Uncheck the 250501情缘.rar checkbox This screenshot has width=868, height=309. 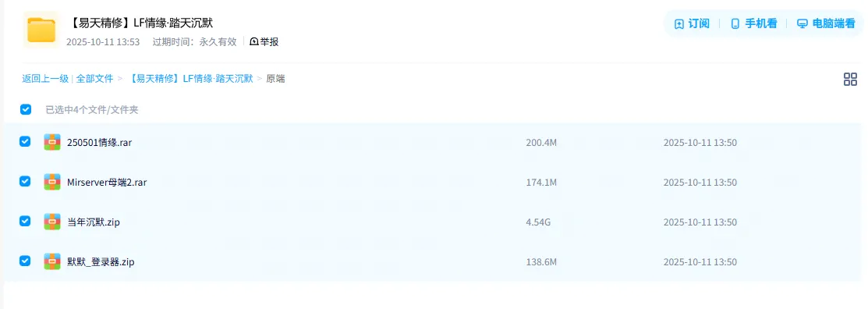[x=25, y=142]
